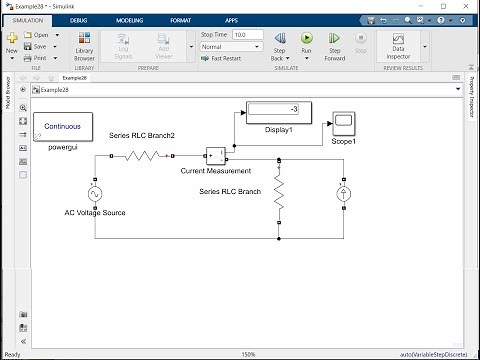Open the Model Browser side panel

click(8, 92)
